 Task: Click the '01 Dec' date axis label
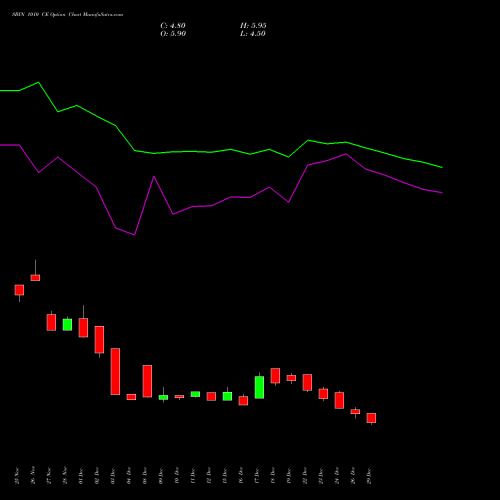[x=81, y=476]
